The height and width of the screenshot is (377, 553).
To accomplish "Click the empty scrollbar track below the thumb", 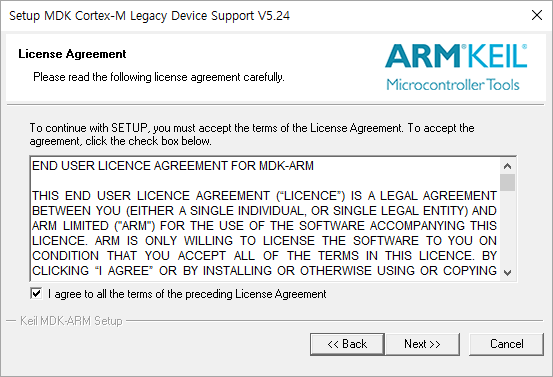I will pyautogui.click(x=508, y=228).
